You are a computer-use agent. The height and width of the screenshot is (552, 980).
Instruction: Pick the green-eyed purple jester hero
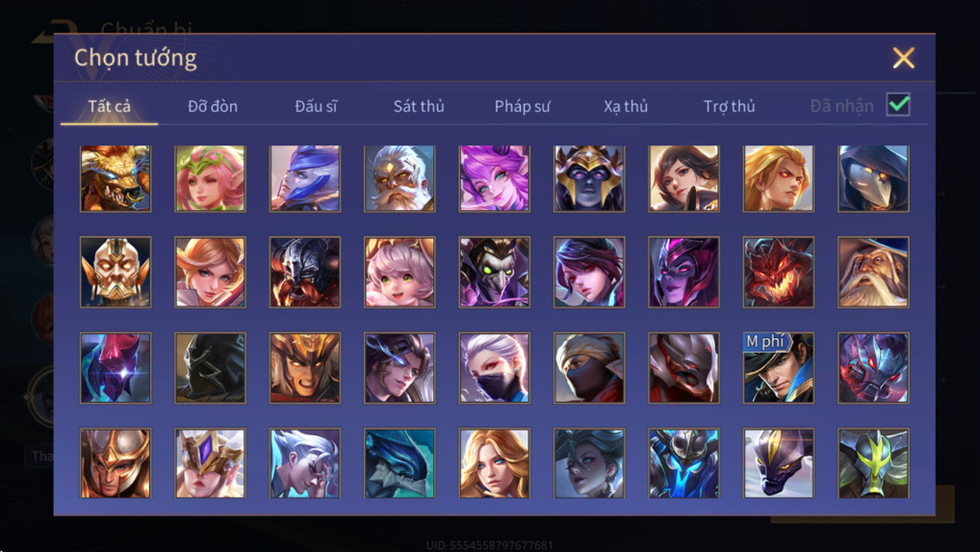(x=495, y=272)
